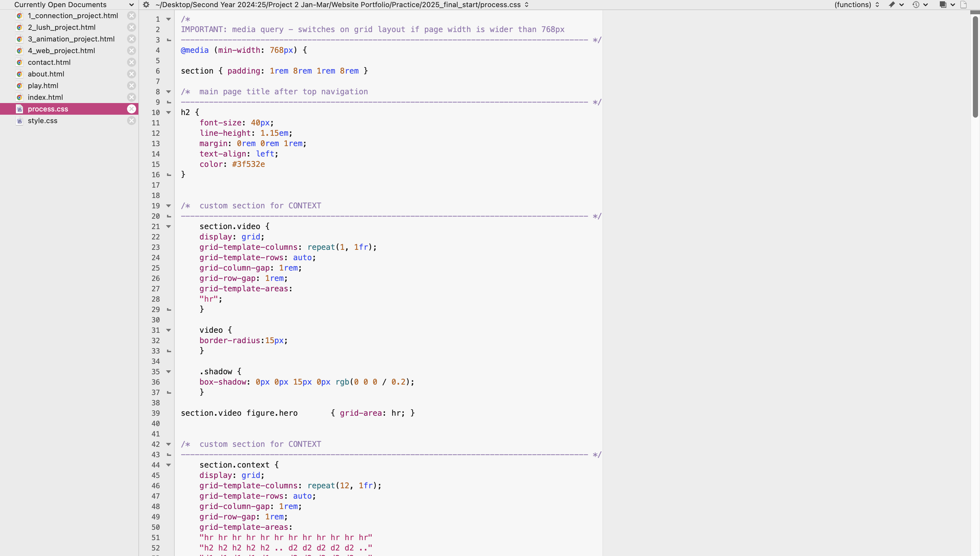Open the recent file history popup
The height and width of the screenshot is (556, 980).
916,5
